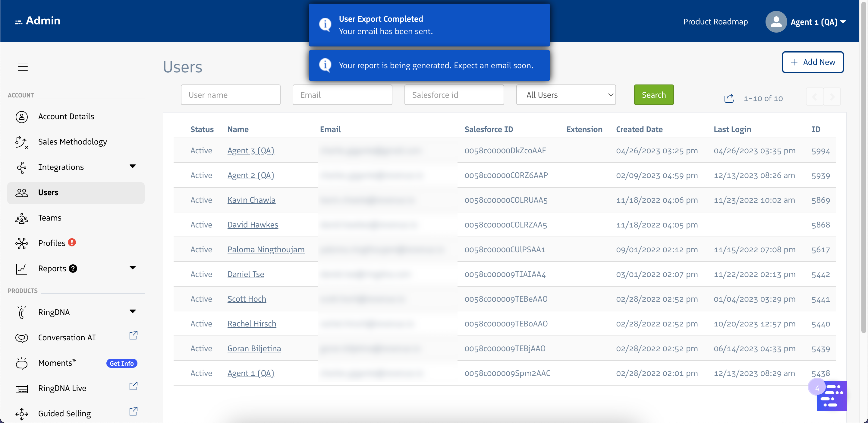Click the Add New button
This screenshot has width=868, height=423.
click(813, 62)
